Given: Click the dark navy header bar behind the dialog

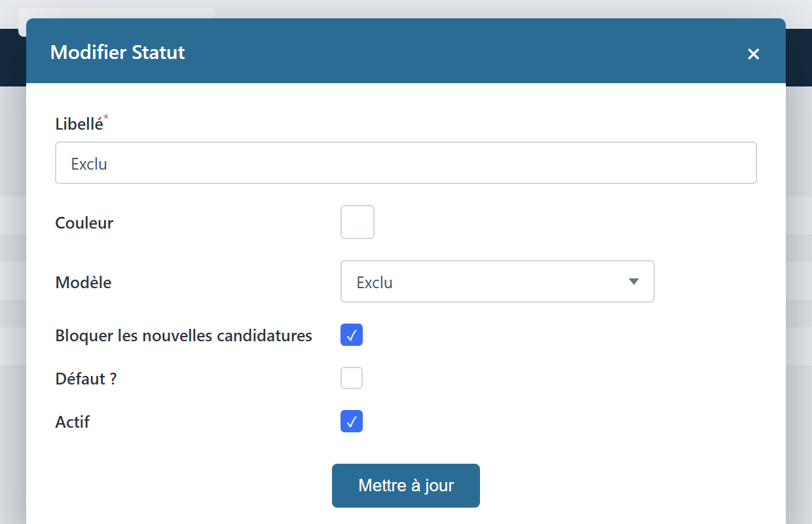Looking at the screenshot, I should (799, 57).
